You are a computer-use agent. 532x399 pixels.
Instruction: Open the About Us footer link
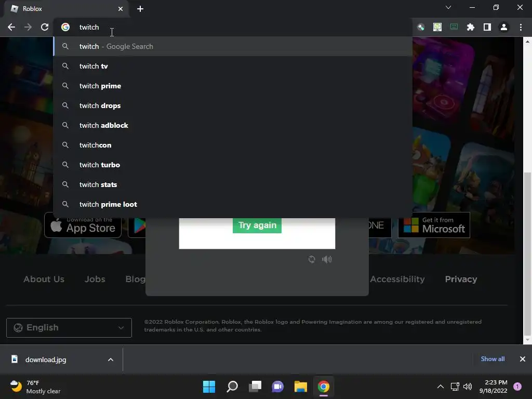tap(44, 279)
